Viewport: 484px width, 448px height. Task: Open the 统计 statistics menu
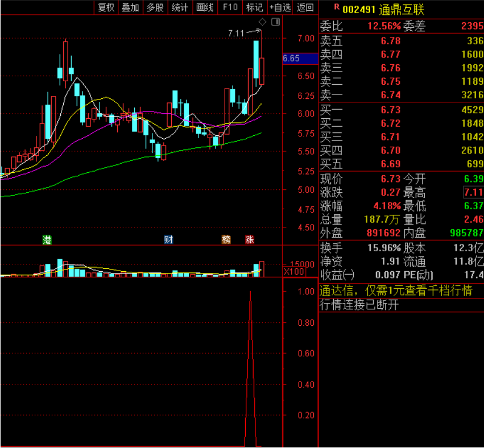coord(180,7)
